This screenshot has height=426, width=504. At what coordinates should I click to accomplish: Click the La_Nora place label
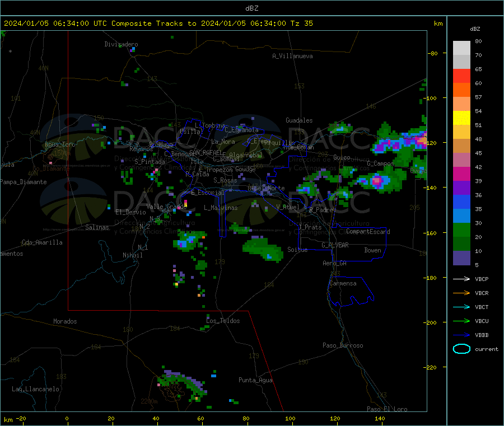tap(223, 142)
